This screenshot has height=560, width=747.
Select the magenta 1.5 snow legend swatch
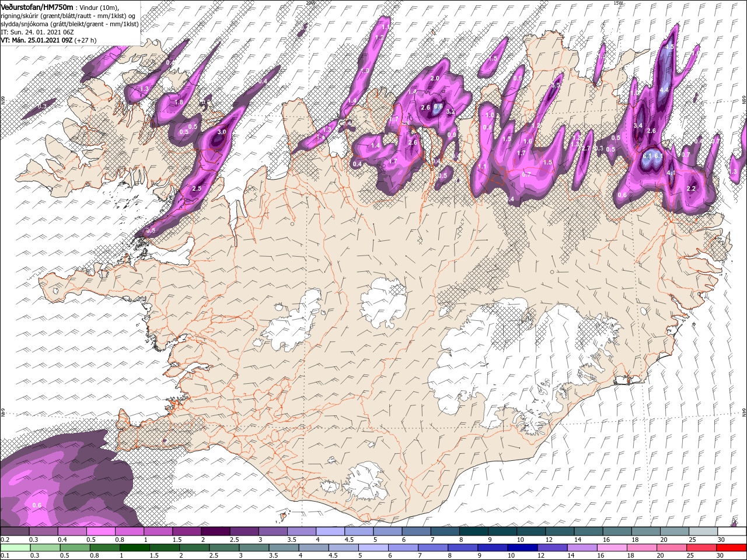187,531
